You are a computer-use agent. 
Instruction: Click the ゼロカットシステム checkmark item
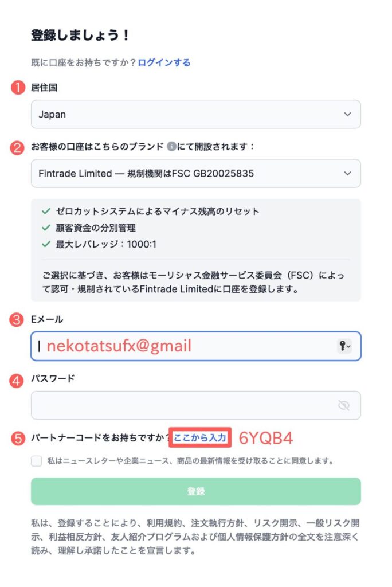point(151,211)
